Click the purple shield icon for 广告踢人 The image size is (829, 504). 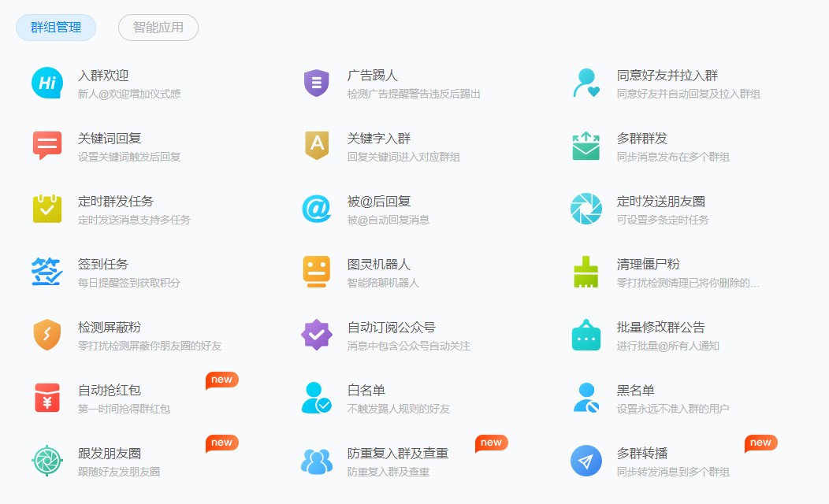pyautogui.click(x=316, y=83)
